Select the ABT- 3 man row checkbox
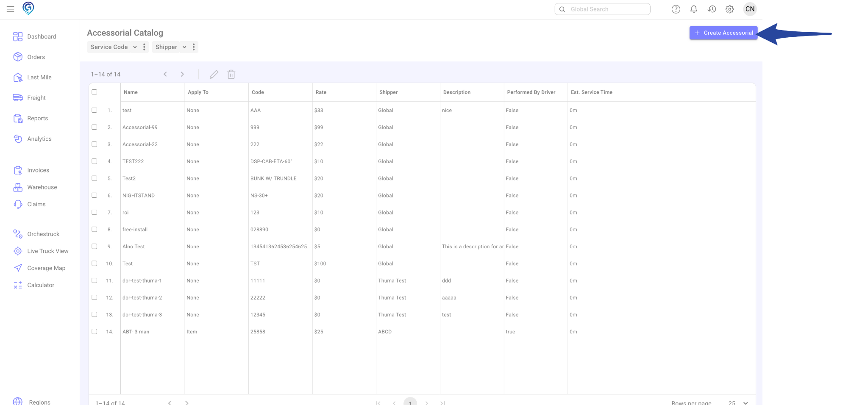This screenshot has height=405, width=868. point(95,331)
